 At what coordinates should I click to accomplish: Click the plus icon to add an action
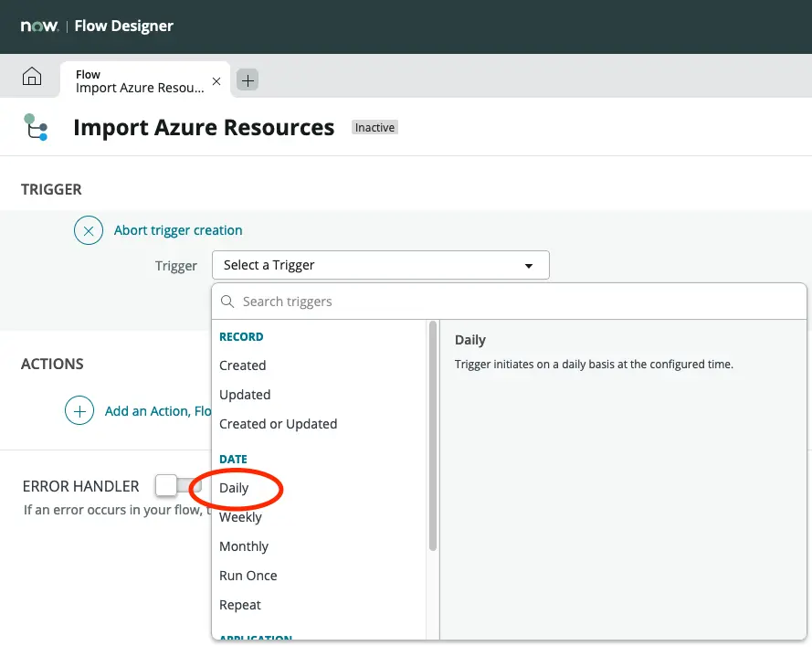pos(79,411)
